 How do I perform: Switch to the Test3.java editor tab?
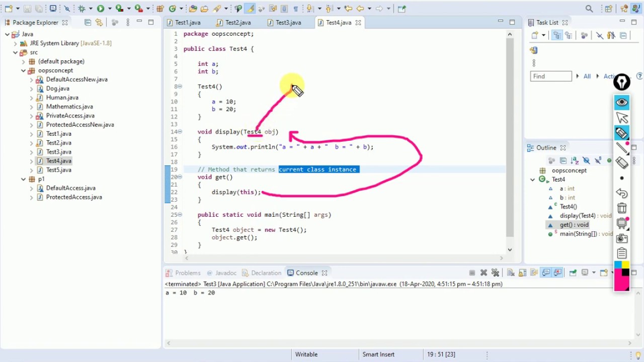click(288, 22)
